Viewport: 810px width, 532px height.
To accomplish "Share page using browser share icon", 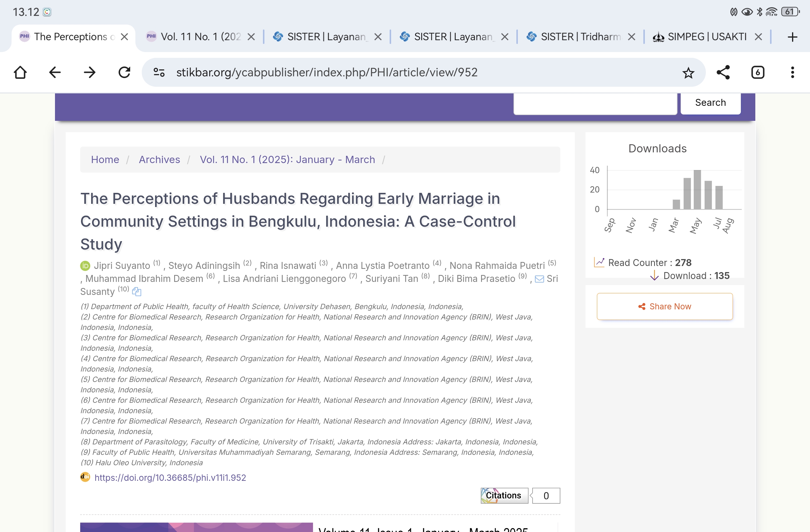I will point(723,72).
